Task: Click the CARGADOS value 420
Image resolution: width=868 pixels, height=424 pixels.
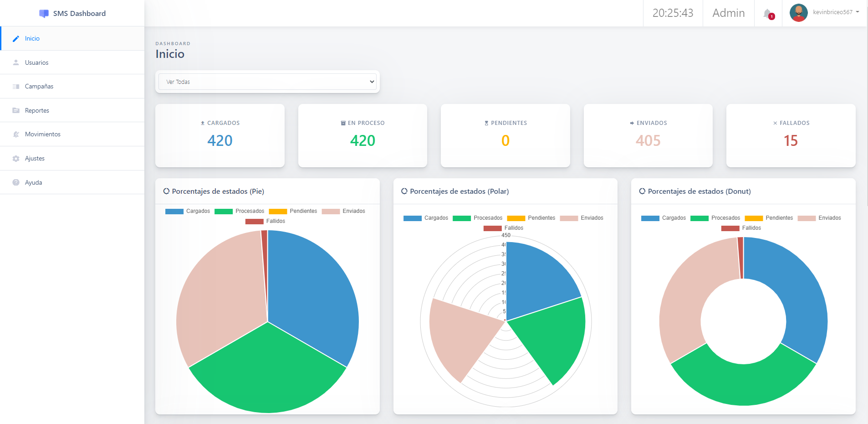Action: click(x=220, y=140)
